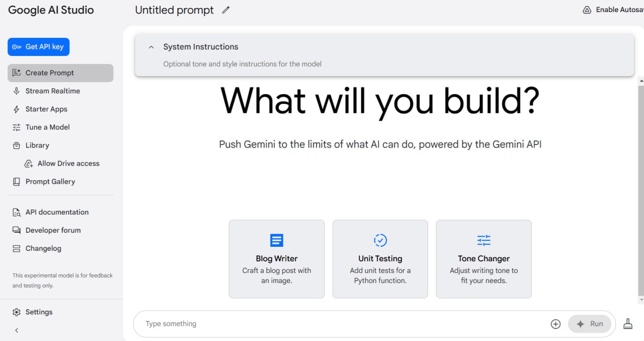This screenshot has width=644, height=341.
Task: Click the Tone Changer sliders icon
Action: 484,240
